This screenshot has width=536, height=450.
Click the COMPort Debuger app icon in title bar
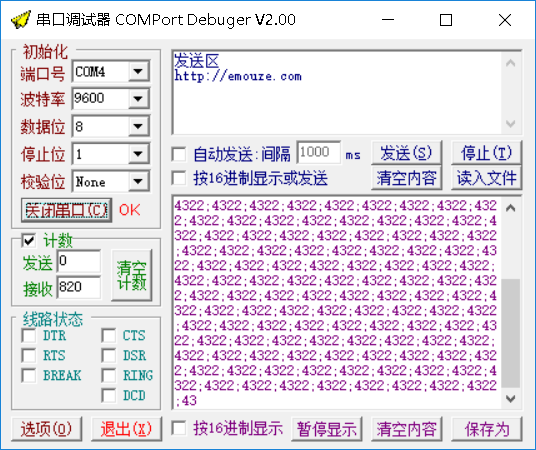[x=21, y=20]
